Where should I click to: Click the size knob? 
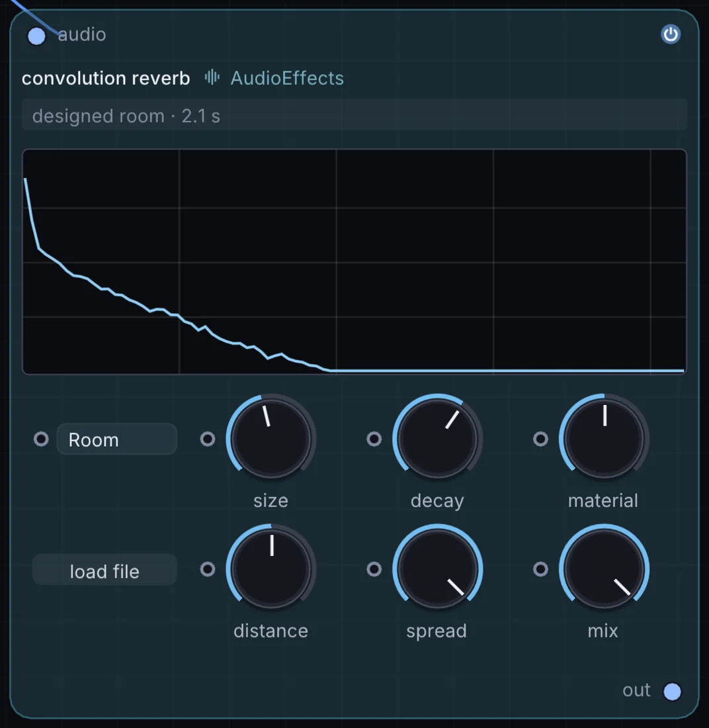[271, 439]
